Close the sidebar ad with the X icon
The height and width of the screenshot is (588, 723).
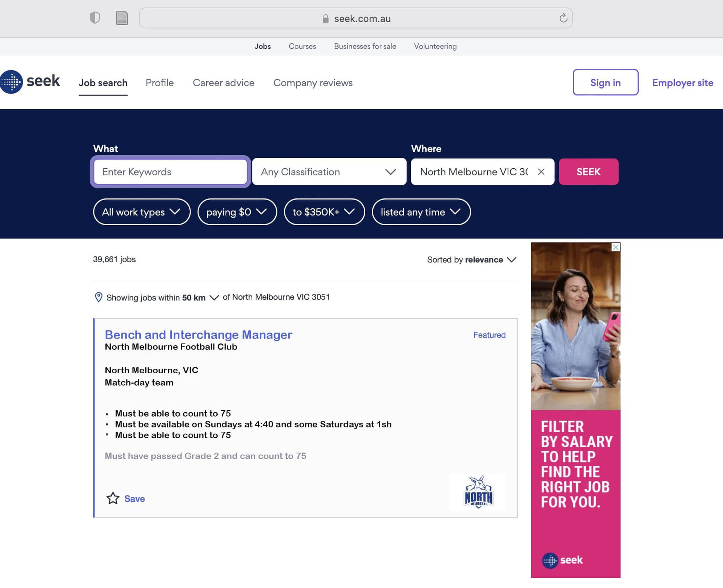[x=616, y=247]
